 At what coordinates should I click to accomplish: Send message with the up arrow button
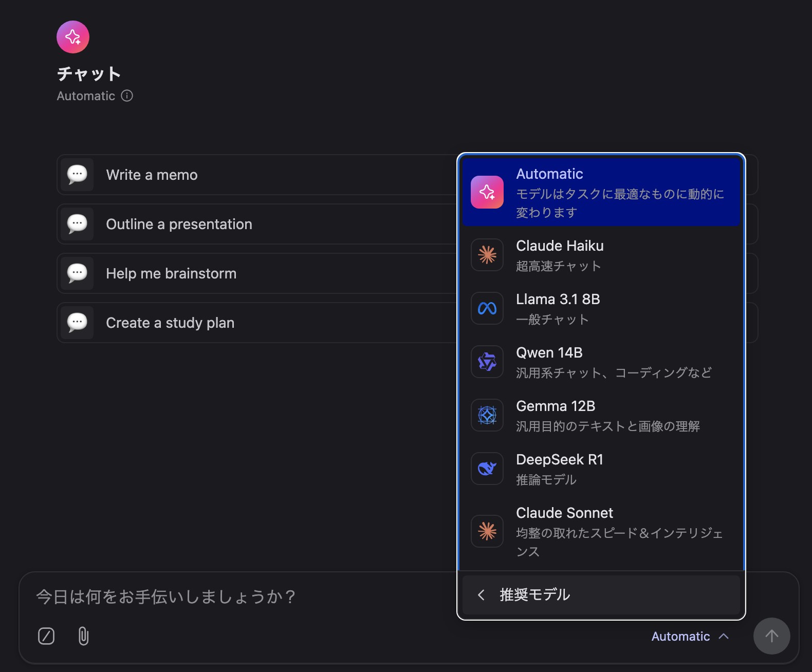(x=772, y=636)
